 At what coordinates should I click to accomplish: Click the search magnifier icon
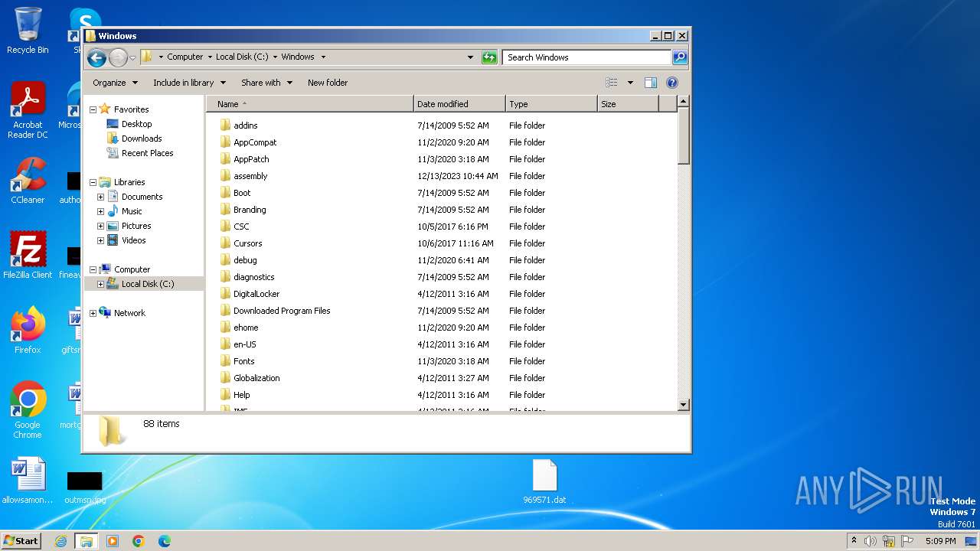pyautogui.click(x=680, y=57)
